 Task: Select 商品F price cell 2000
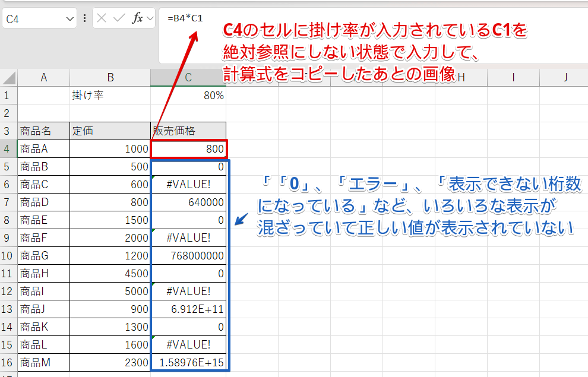110,237
